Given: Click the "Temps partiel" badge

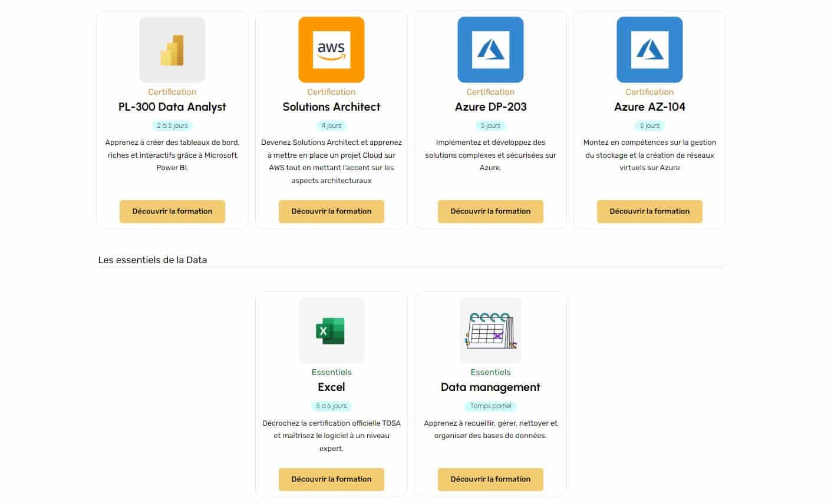Looking at the screenshot, I should 490,406.
